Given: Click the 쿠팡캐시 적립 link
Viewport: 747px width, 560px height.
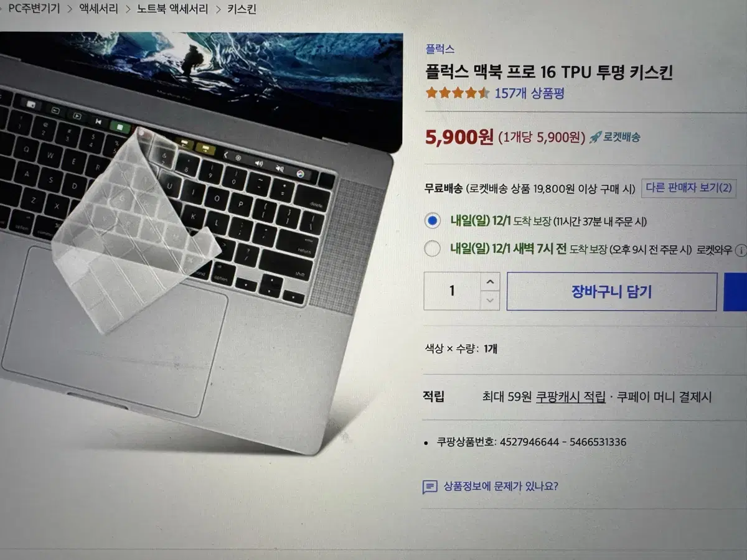Looking at the screenshot, I should click(570, 397).
